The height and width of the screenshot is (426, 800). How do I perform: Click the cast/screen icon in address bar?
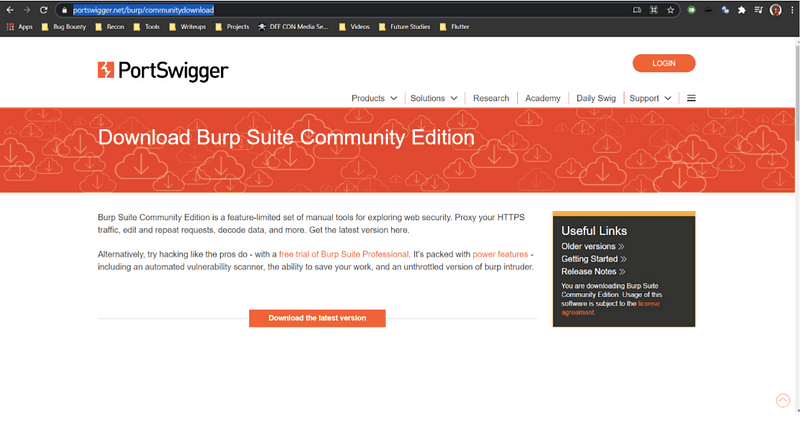coord(637,10)
